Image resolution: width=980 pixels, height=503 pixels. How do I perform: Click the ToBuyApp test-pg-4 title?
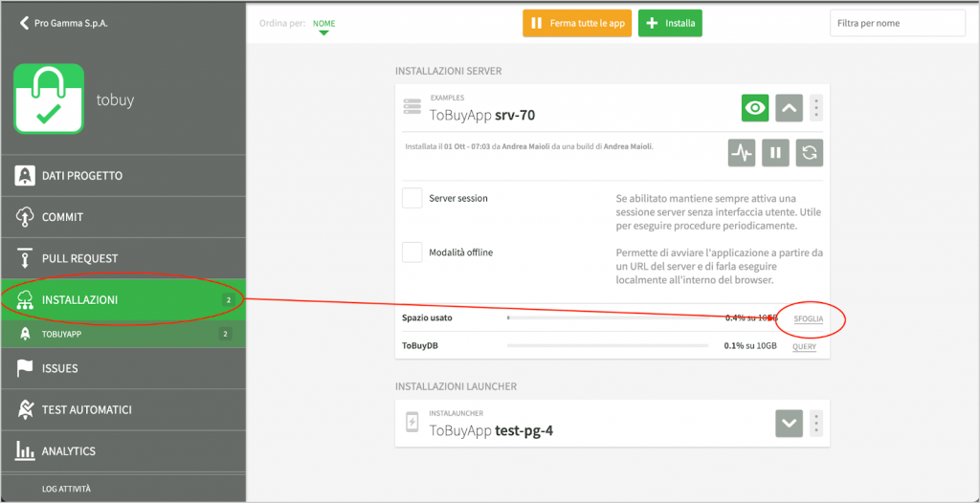[x=491, y=430]
